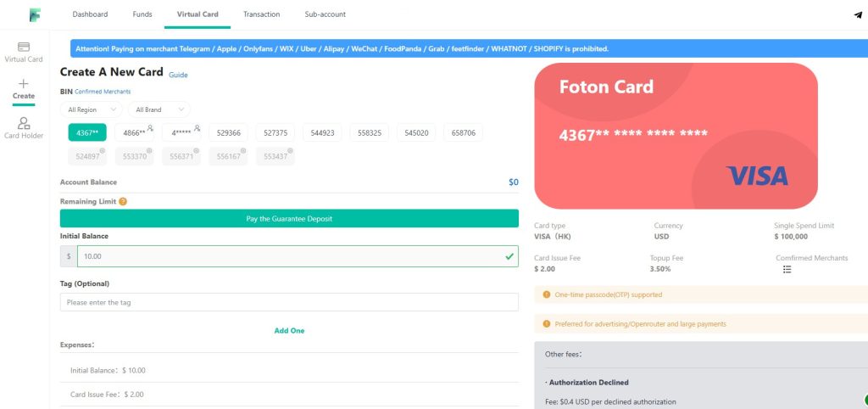The image size is (868, 409).
Task: Click the Account Balance $0 value
Action: [513, 182]
